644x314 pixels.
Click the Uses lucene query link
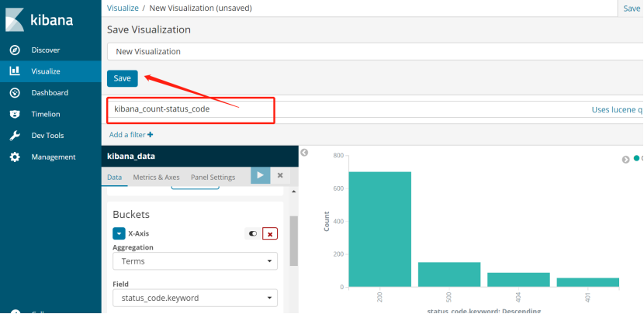pyautogui.click(x=618, y=109)
